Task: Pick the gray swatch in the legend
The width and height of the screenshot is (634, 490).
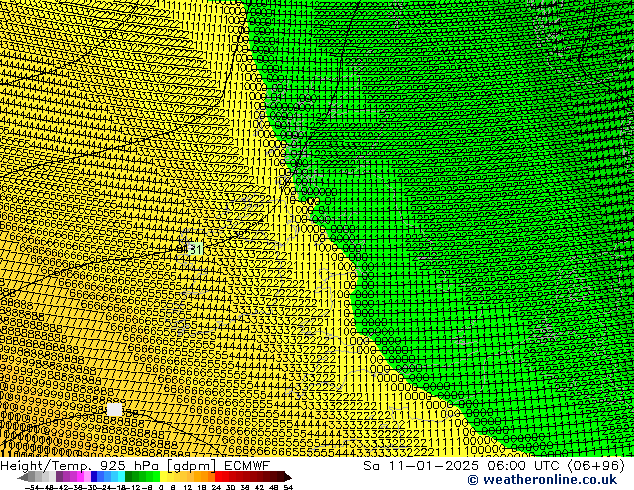Action: click(32, 477)
